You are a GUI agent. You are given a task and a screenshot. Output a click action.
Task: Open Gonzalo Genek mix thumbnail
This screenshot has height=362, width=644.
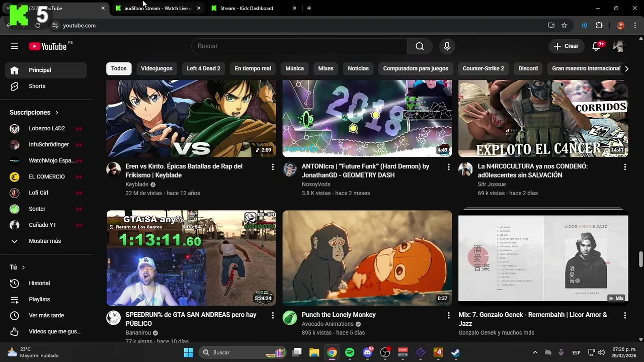(x=543, y=258)
